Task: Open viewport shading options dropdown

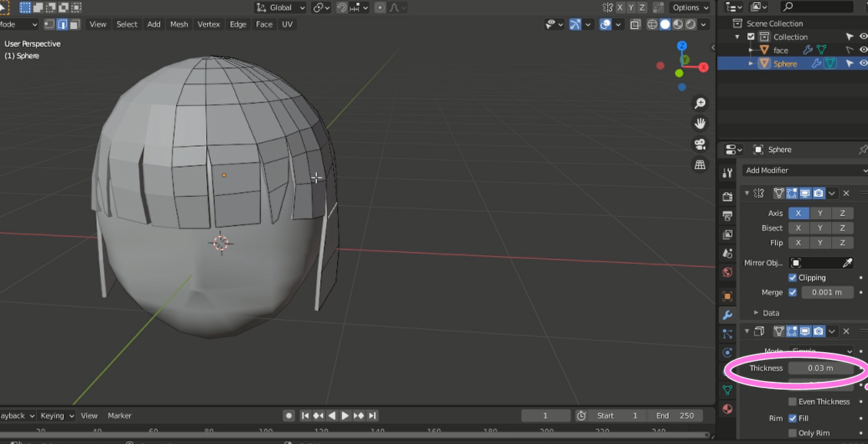Action: tap(704, 24)
